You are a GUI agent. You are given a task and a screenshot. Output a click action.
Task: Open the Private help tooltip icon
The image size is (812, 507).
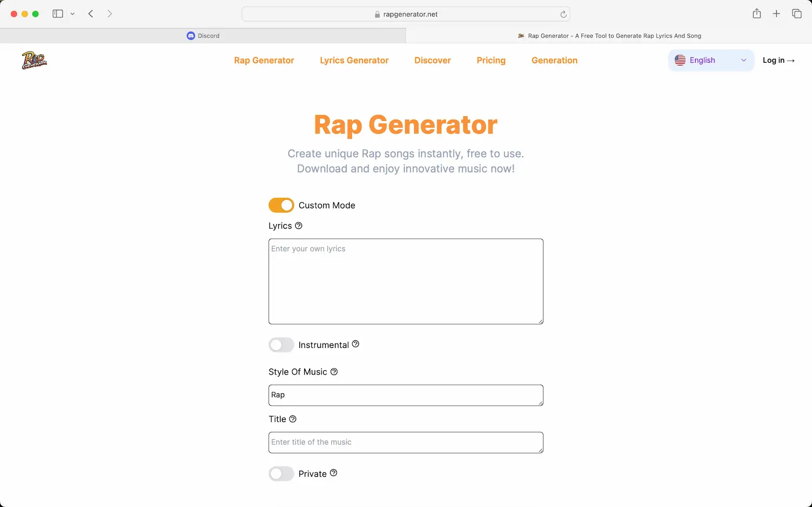pos(333,472)
